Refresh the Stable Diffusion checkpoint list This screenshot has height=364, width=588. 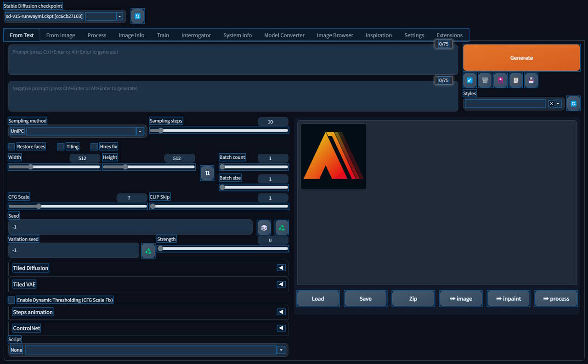tap(137, 16)
